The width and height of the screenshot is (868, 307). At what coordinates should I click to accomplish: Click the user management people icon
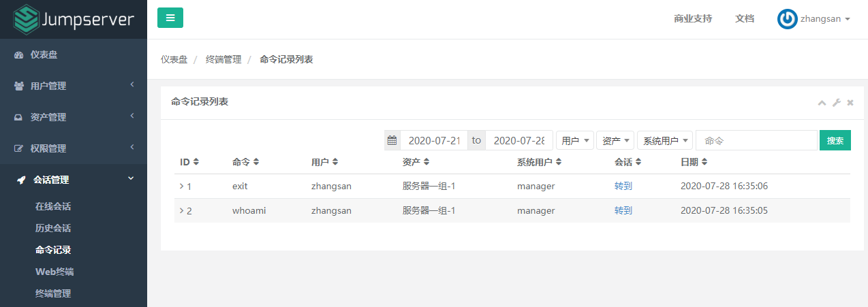click(x=19, y=86)
